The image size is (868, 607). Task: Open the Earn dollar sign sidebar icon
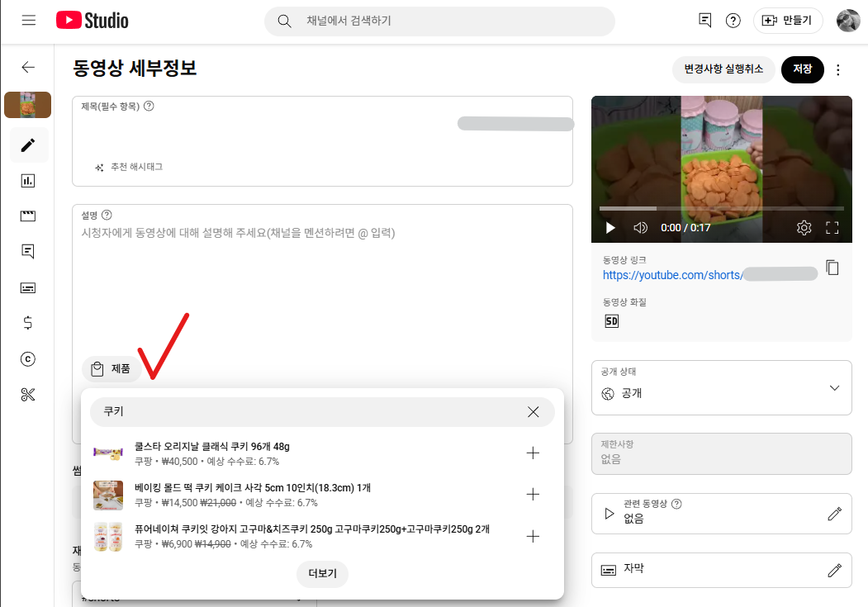pos(28,323)
